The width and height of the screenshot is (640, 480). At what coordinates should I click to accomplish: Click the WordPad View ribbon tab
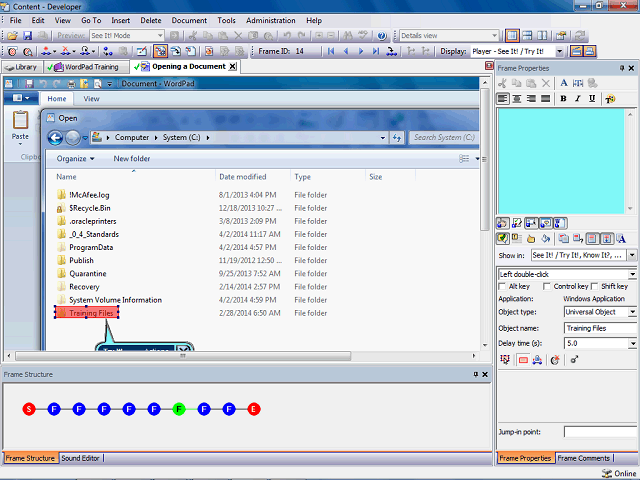pos(91,99)
